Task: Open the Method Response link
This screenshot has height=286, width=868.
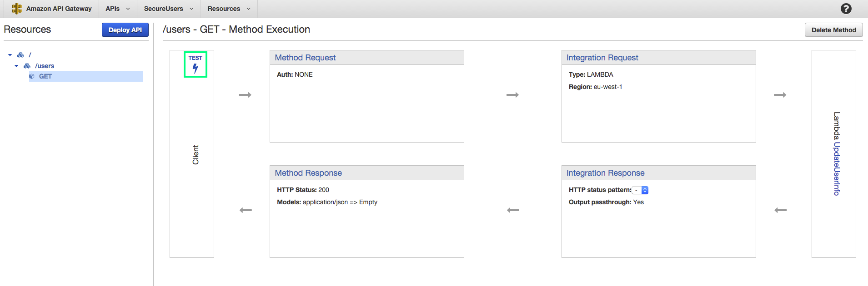Action: [308, 173]
